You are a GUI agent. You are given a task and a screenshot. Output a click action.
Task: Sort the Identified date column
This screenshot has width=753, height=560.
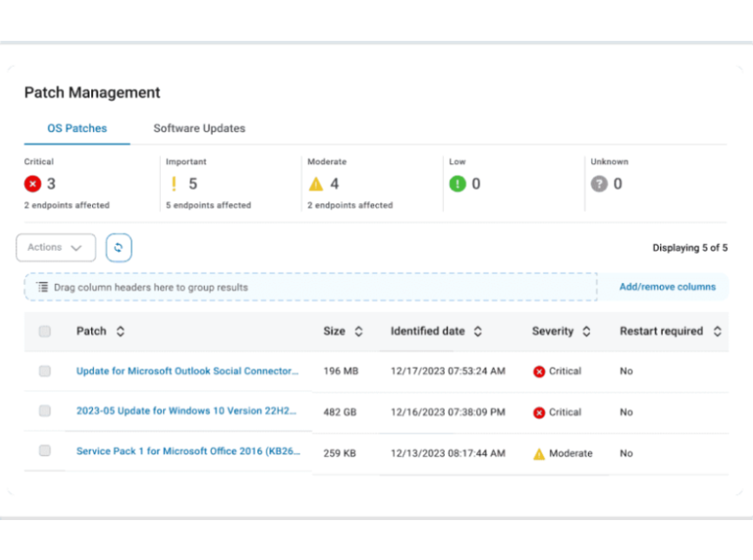[478, 332]
